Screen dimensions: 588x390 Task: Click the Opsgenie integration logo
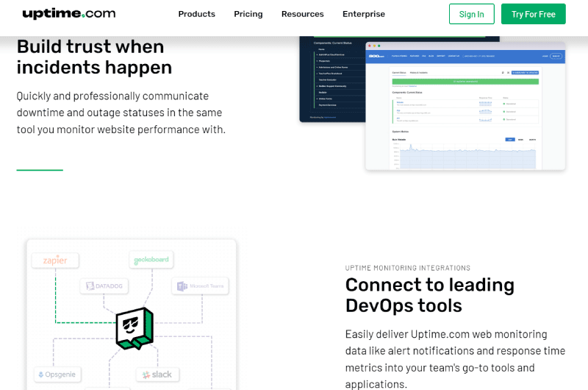point(57,375)
